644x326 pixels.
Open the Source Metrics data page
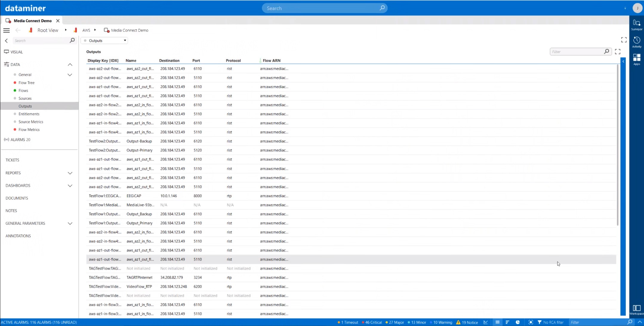pyautogui.click(x=31, y=122)
